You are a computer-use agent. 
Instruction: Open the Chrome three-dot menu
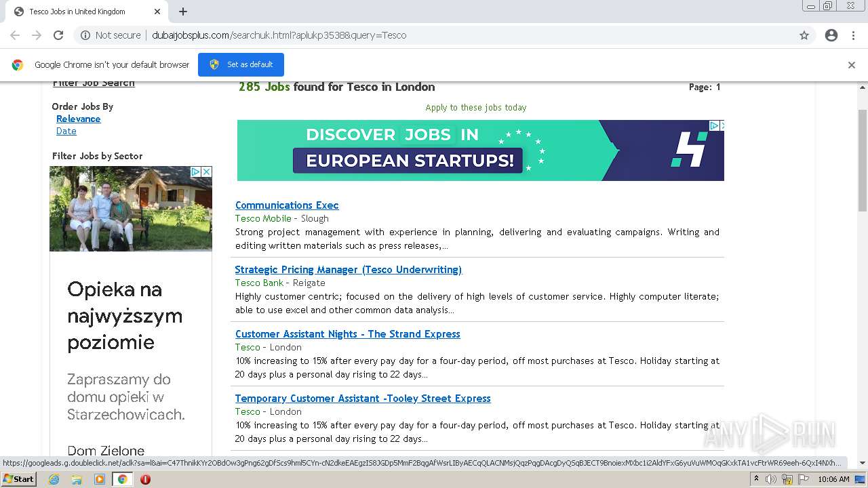pos(854,35)
